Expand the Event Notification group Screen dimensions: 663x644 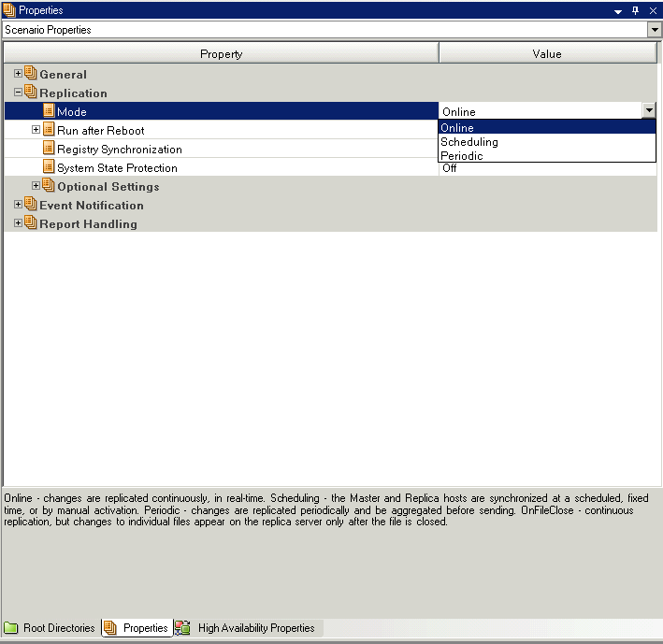coord(18,204)
